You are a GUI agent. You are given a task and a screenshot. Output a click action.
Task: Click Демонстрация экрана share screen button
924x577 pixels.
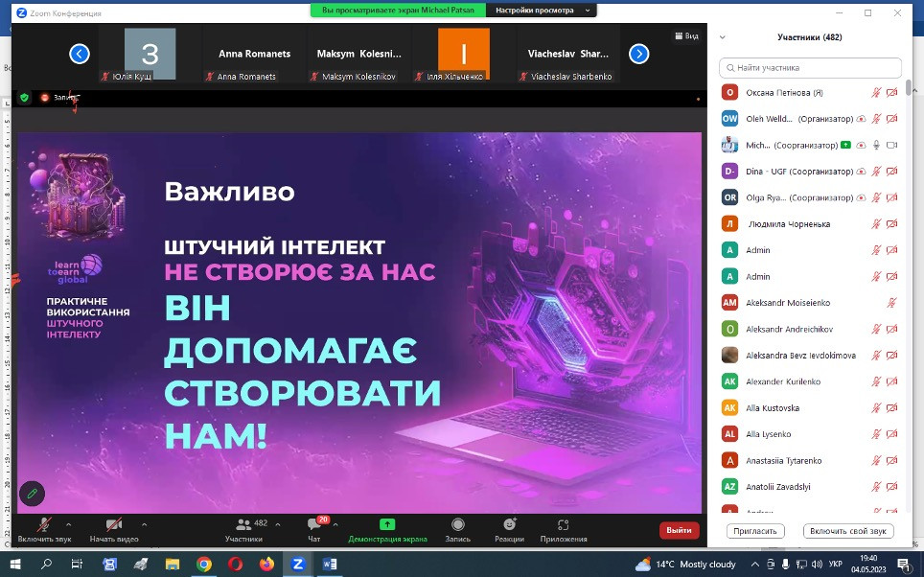(387, 529)
